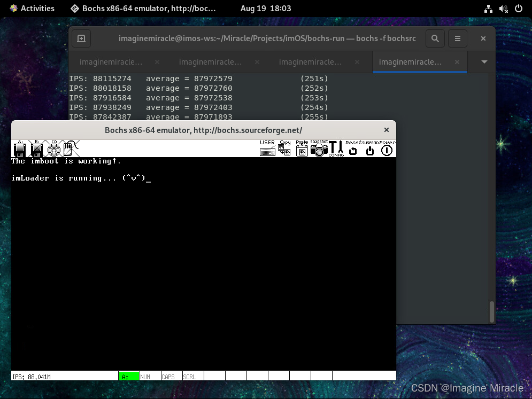Click the floppy B: drive icon in Bochs
Image resolution: width=532 pixels, height=399 pixels.
(x=37, y=148)
